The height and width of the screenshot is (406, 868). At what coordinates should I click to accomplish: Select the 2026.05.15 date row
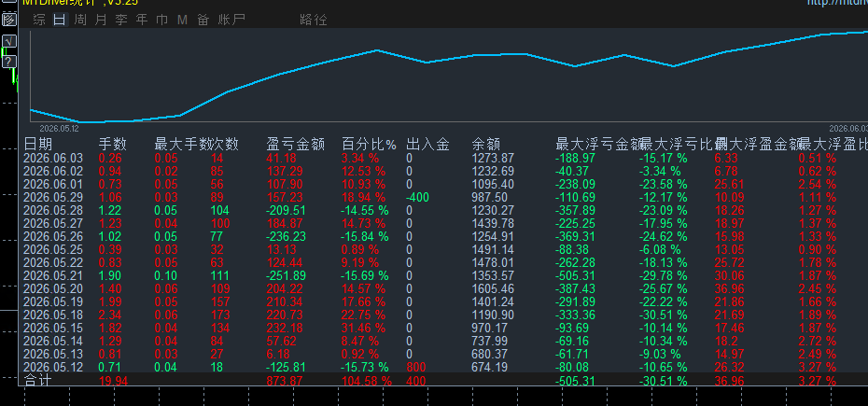53,328
